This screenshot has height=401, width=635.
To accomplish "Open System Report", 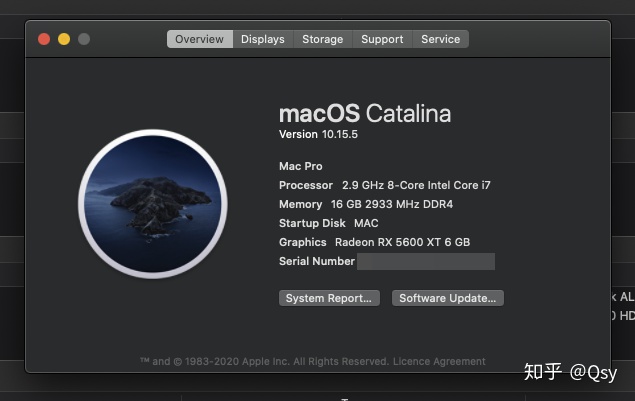I will (329, 298).
